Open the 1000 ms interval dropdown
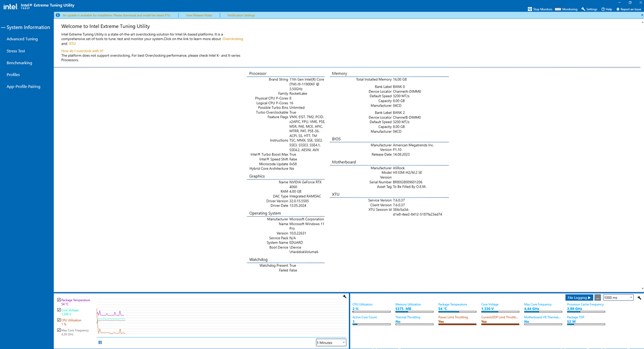 (618, 297)
